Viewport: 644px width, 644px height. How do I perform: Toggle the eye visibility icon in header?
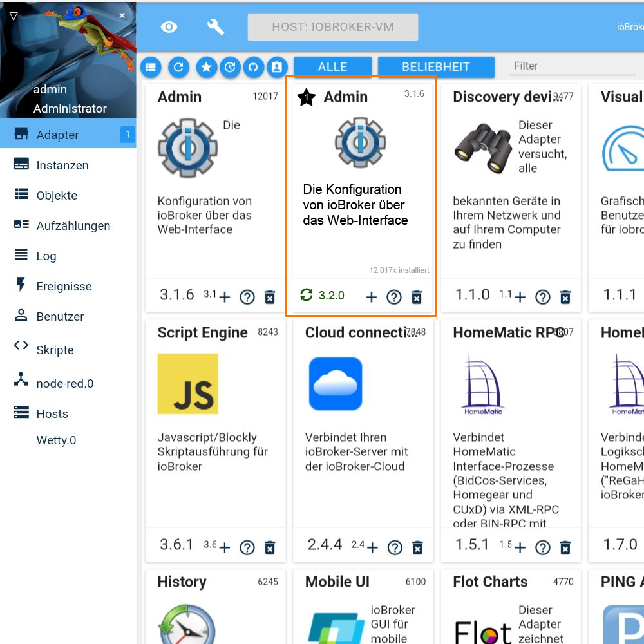click(x=169, y=27)
